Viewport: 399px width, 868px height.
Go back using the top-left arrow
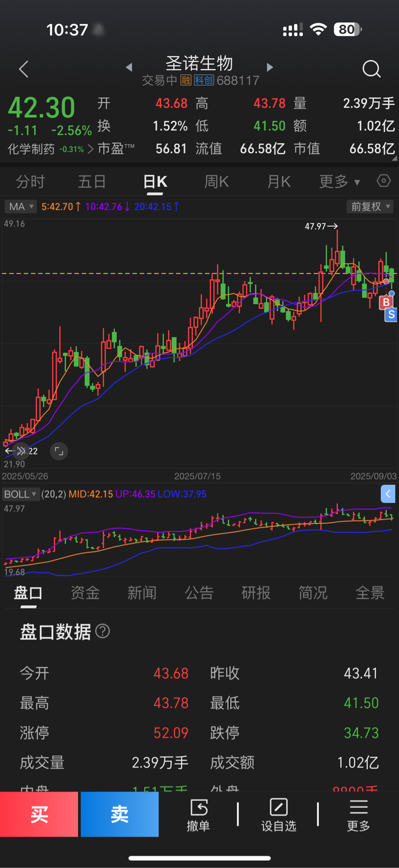[x=23, y=69]
